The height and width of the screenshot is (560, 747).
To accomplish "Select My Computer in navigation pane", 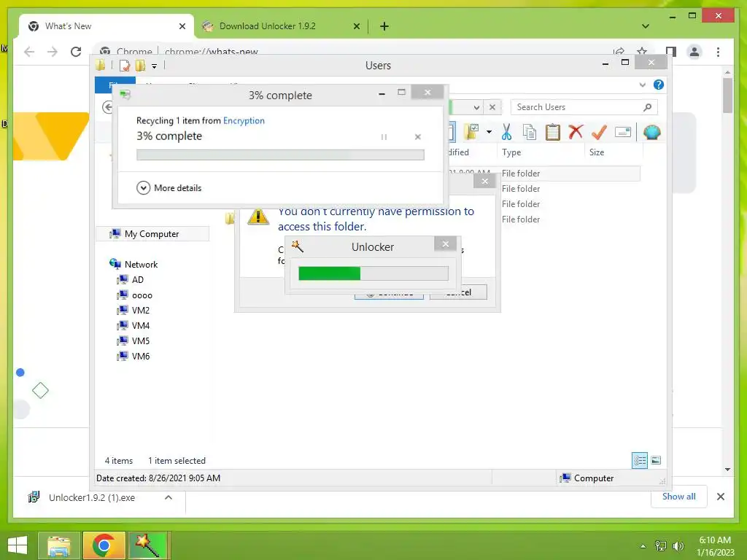I will coord(152,234).
